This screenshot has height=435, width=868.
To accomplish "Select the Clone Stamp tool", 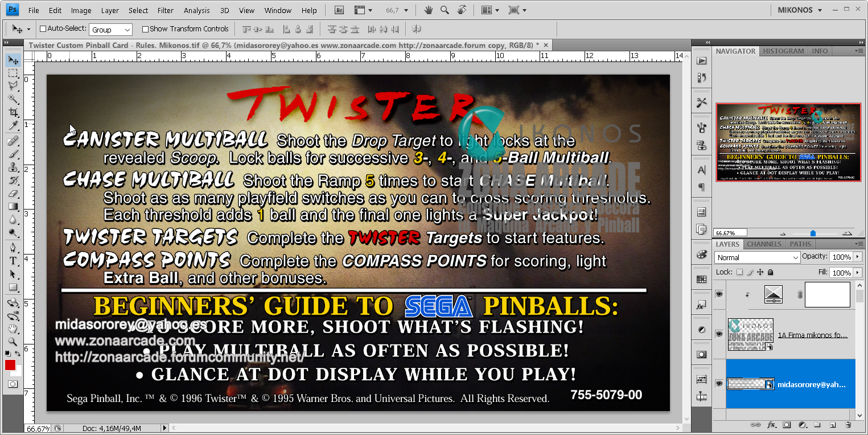I will [13, 167].
